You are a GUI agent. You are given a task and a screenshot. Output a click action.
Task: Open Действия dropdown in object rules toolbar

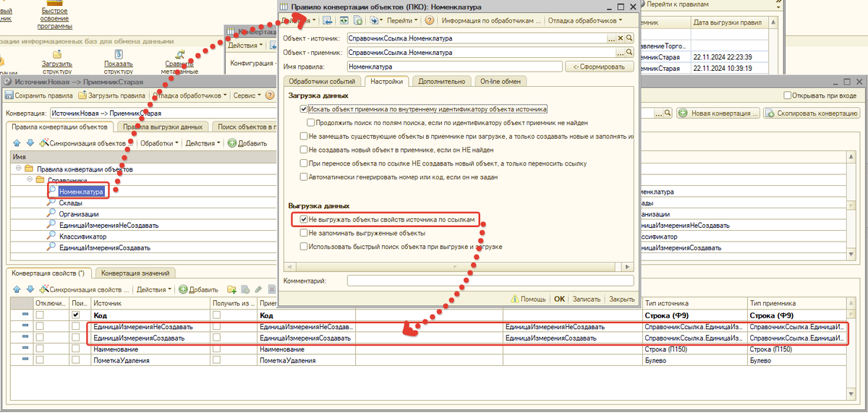pos(203,143)
